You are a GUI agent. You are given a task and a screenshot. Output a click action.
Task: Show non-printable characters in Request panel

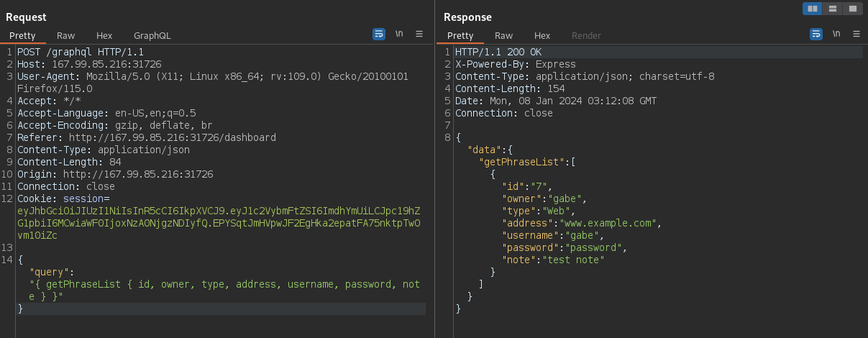point(399,34)
